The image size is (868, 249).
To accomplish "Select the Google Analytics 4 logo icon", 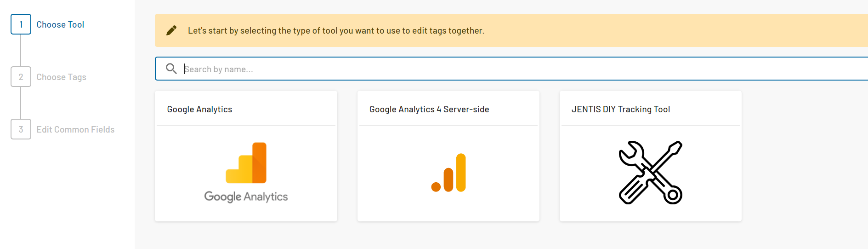I will pos(448,173).
